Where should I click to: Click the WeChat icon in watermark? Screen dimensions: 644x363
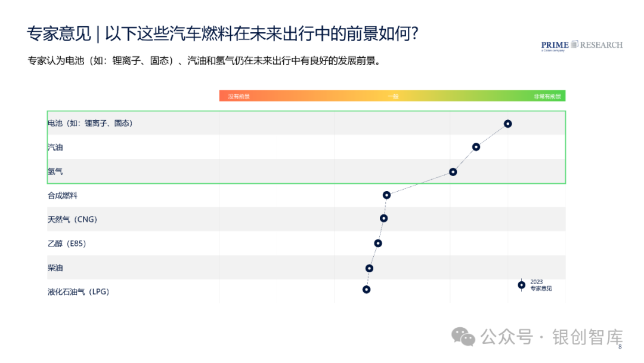coord(463,337)
